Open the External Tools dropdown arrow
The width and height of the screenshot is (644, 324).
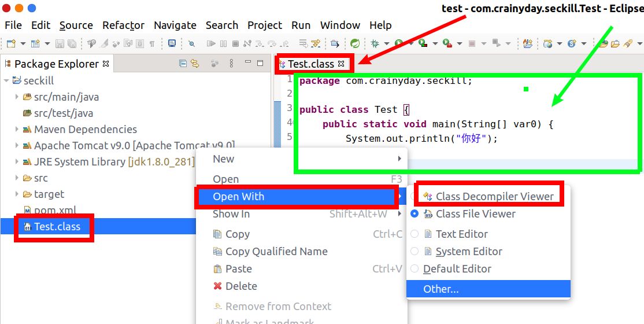(x=460, y=43)
